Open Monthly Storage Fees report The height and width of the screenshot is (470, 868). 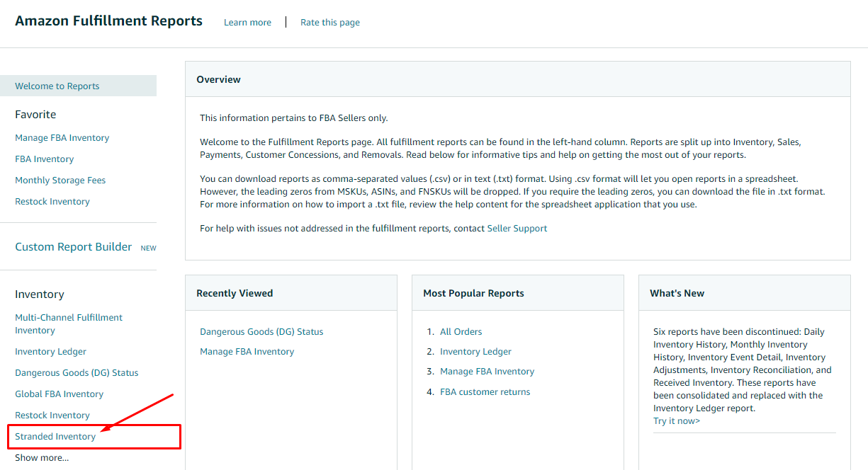pos(60,180)
